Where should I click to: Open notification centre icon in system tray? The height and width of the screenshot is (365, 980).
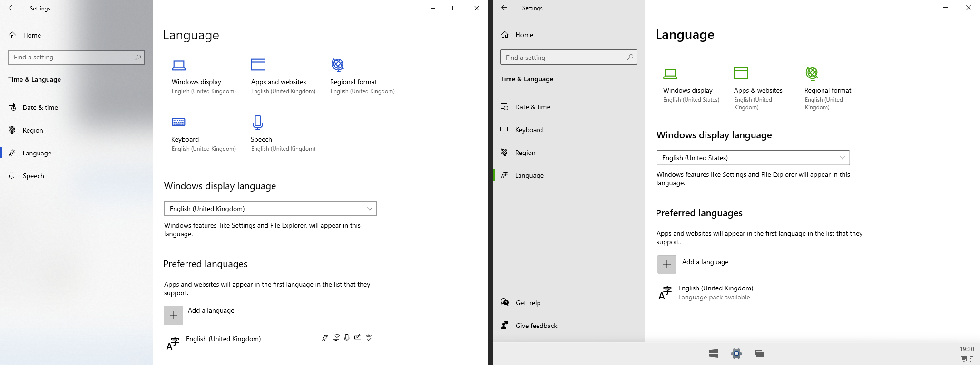963,359
